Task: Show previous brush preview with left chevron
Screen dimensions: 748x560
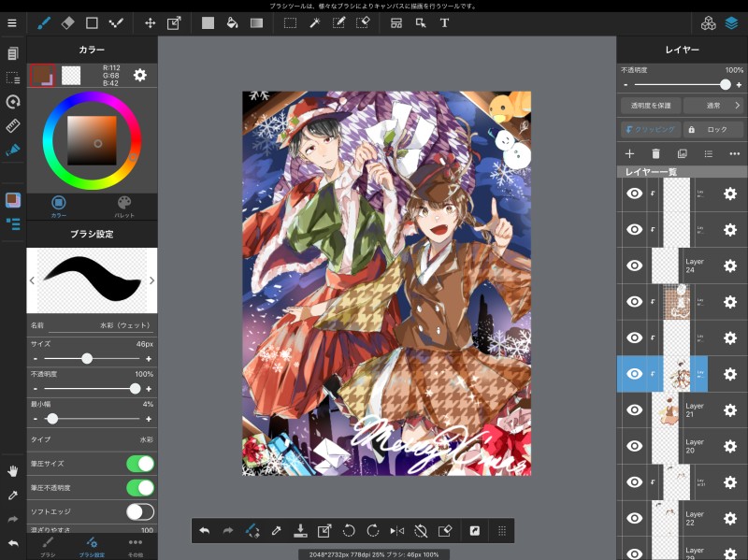Action: pos(32,280)
